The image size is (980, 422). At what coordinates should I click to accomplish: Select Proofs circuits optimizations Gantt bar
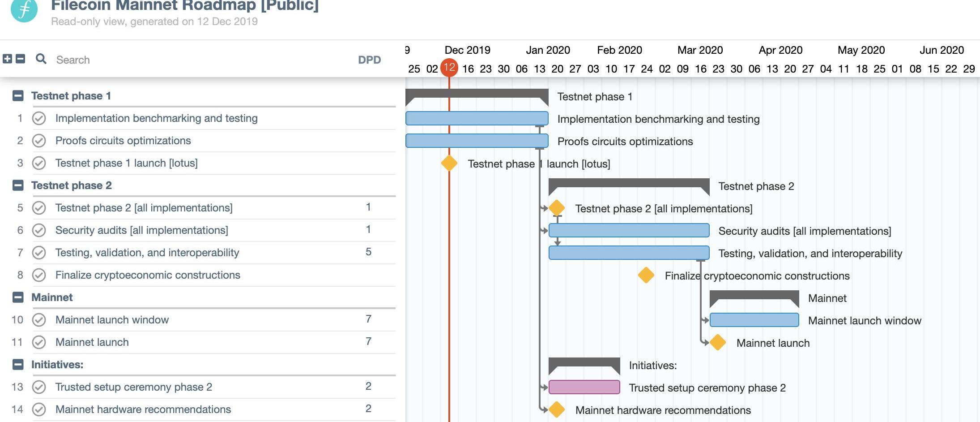[477, 141]
